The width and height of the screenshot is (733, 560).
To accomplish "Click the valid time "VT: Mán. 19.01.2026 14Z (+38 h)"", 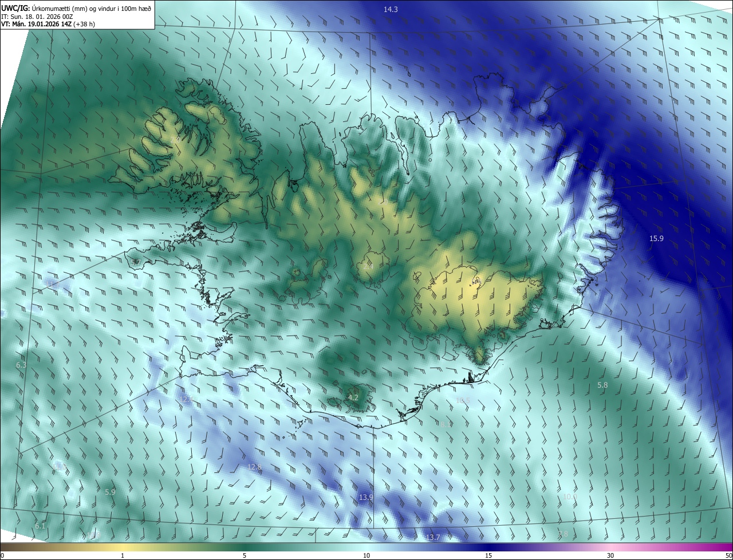I will [48, 25].
